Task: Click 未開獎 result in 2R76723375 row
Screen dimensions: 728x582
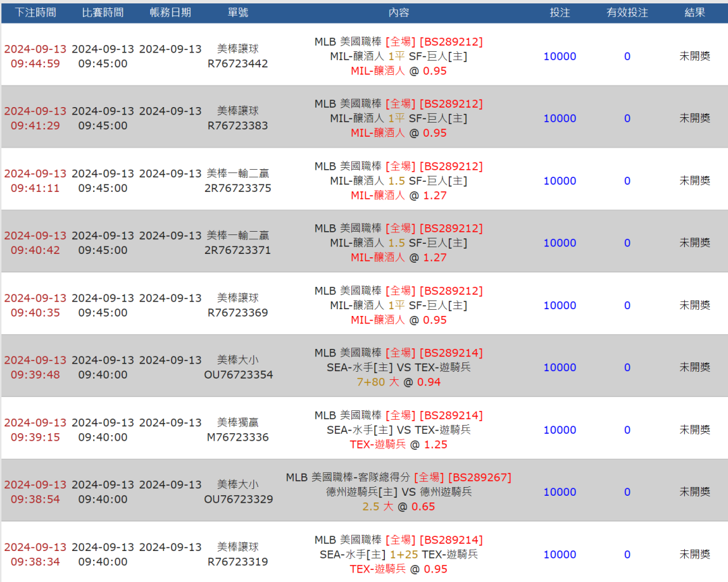Action: (694, 181)
